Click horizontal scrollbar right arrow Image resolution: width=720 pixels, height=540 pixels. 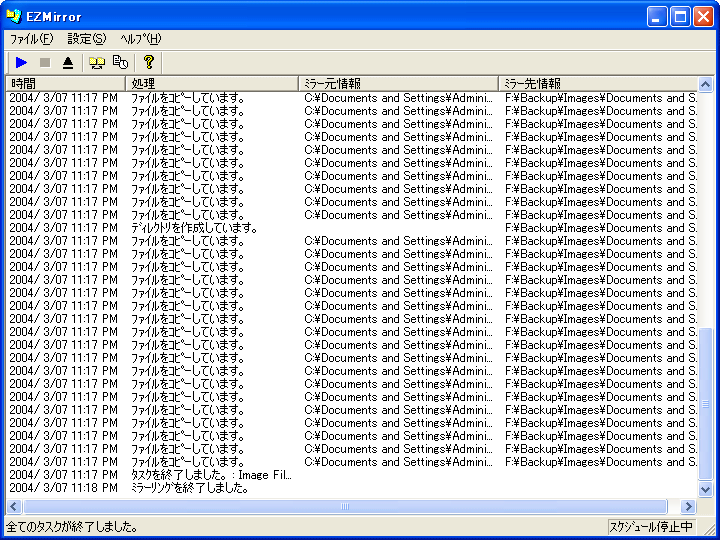688,506
